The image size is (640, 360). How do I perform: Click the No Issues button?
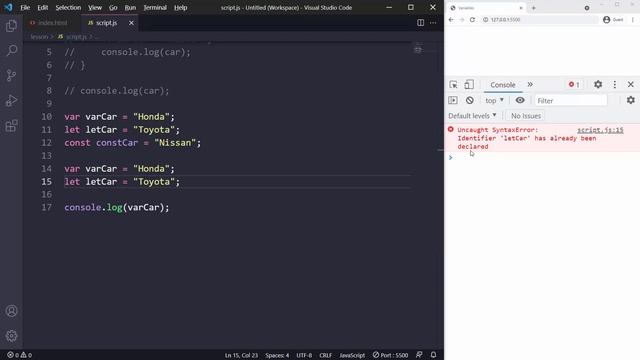pos(526,116)
